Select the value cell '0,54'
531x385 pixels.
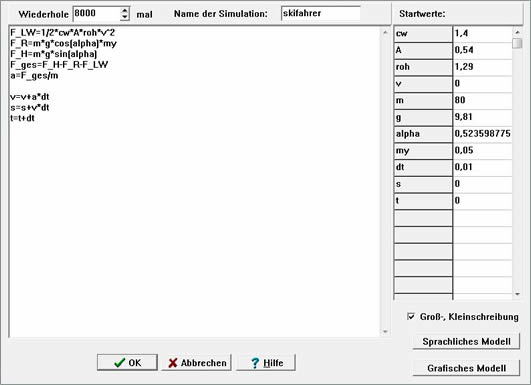click(482, 50)
